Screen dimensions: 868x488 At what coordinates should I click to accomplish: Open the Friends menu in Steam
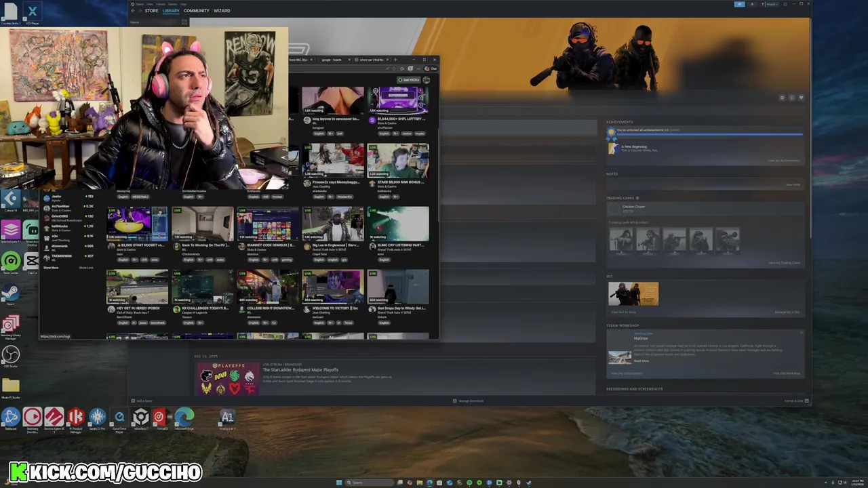click(161, 4)
